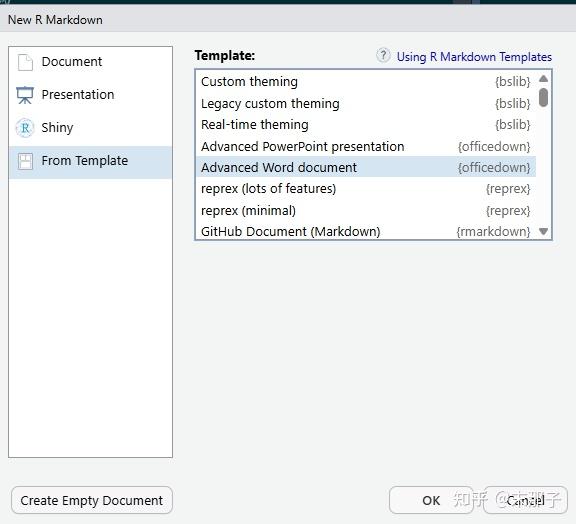
Task: Select Legacy custom theming template
Action: (x=366, y=103)
